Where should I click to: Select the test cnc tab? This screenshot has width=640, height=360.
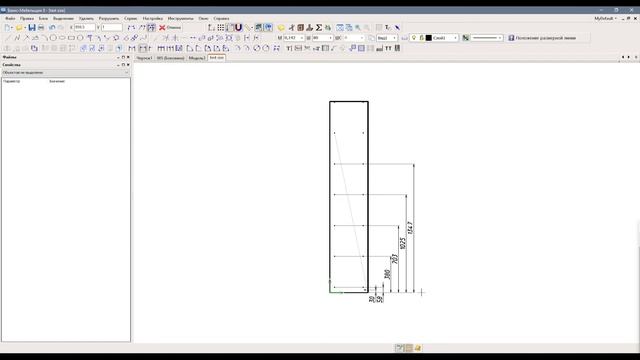217,58
